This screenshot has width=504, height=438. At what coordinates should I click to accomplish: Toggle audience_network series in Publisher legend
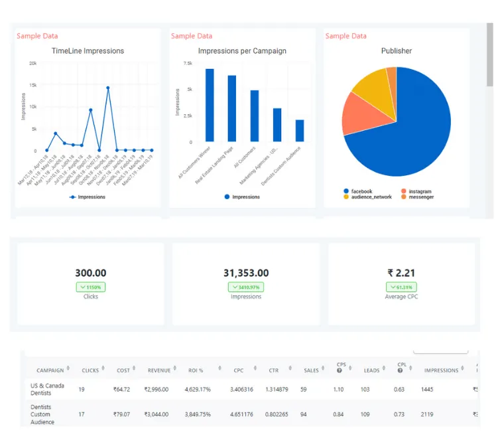click(x=367, y=197)
